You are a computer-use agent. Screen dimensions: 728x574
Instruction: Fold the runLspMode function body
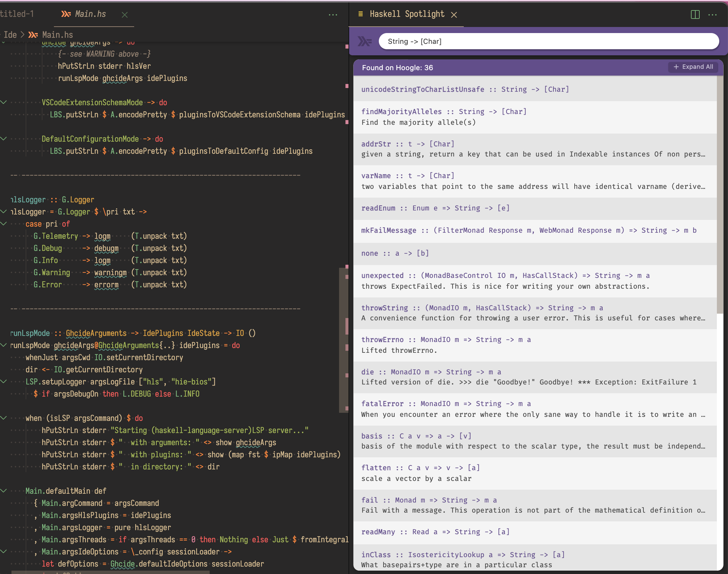click(3, 345)
